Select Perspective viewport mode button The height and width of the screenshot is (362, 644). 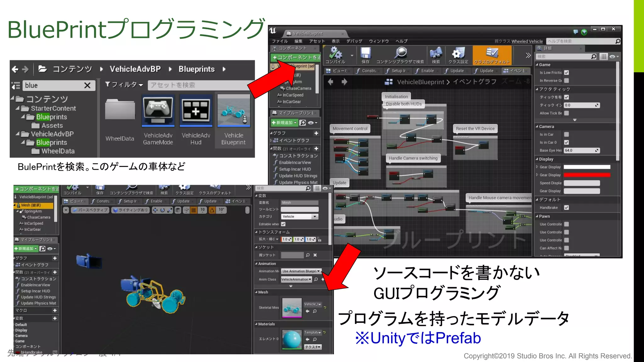coord(90,210)
